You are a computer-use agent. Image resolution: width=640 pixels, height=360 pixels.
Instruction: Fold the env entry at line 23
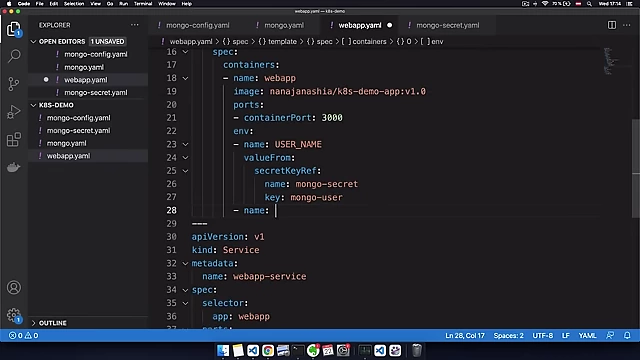(x=185, y=144)
